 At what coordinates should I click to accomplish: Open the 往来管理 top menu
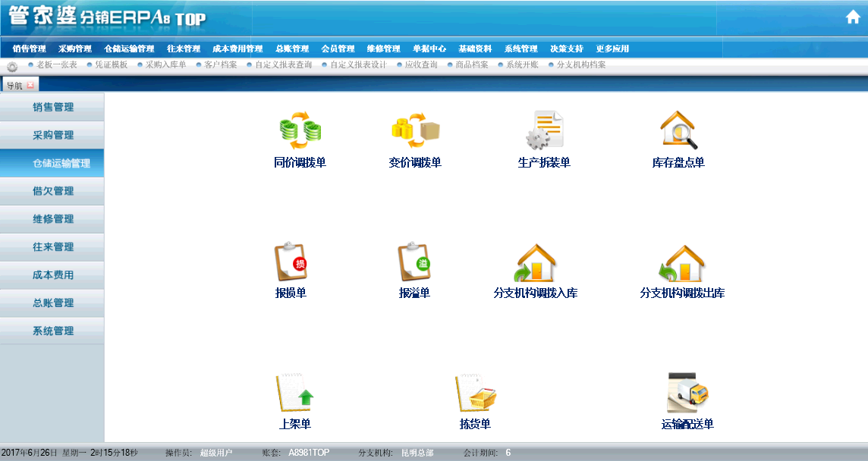183,49
